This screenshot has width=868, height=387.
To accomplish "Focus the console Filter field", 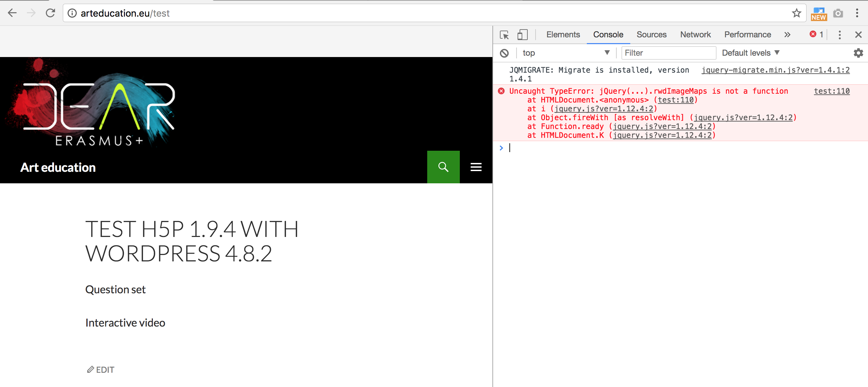I will point(669,53).
